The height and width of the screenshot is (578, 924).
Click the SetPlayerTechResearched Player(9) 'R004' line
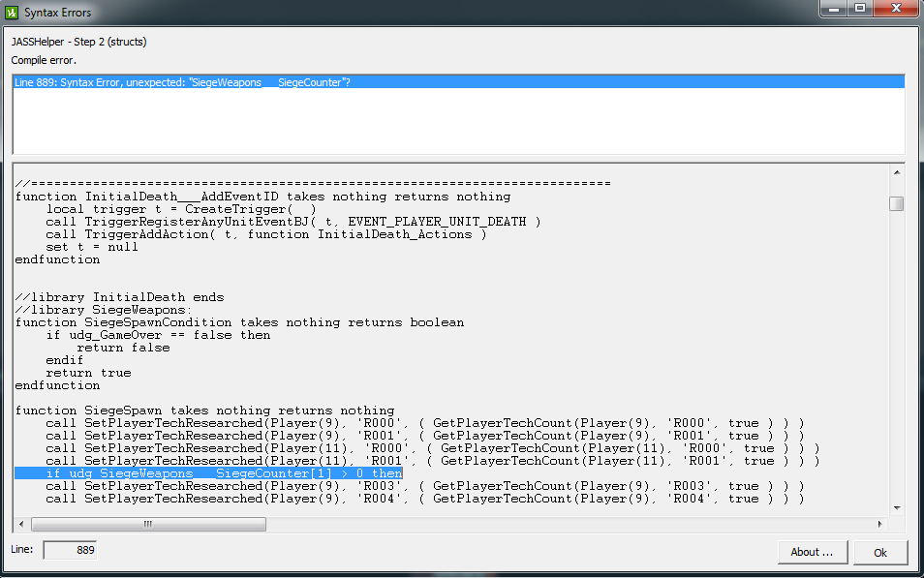(425, 499)
